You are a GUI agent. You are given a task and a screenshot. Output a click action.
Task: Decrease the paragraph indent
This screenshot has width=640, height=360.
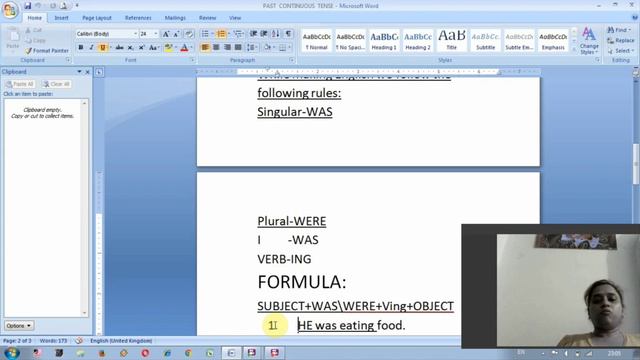253,34
